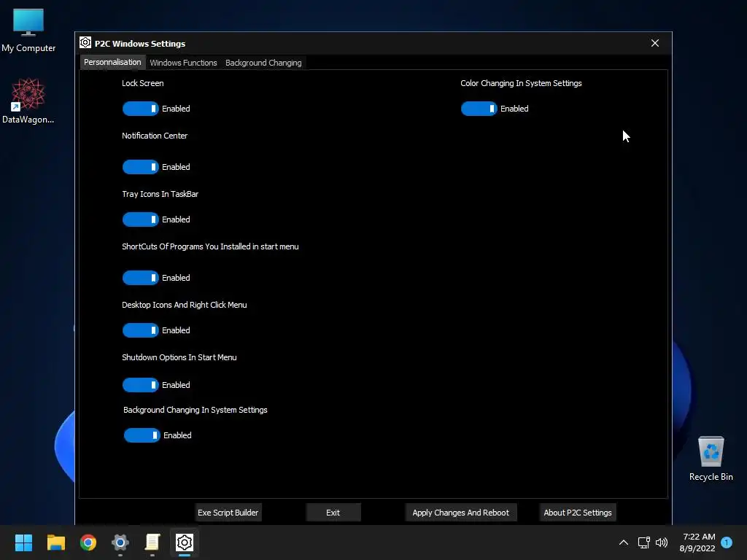The width and height of the screenshot is (747, 560).
Task: Select the DataWagon desktop shortcut
Action: 28,101
